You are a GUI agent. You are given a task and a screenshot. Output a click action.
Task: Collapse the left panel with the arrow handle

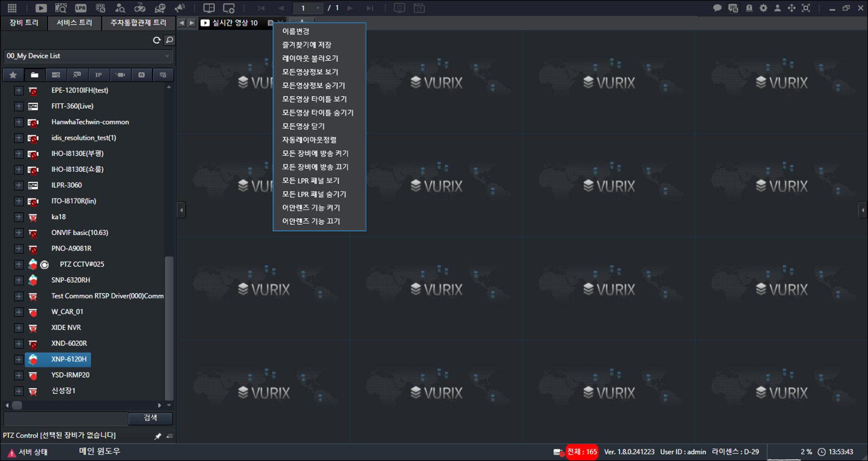click(181, 210)
